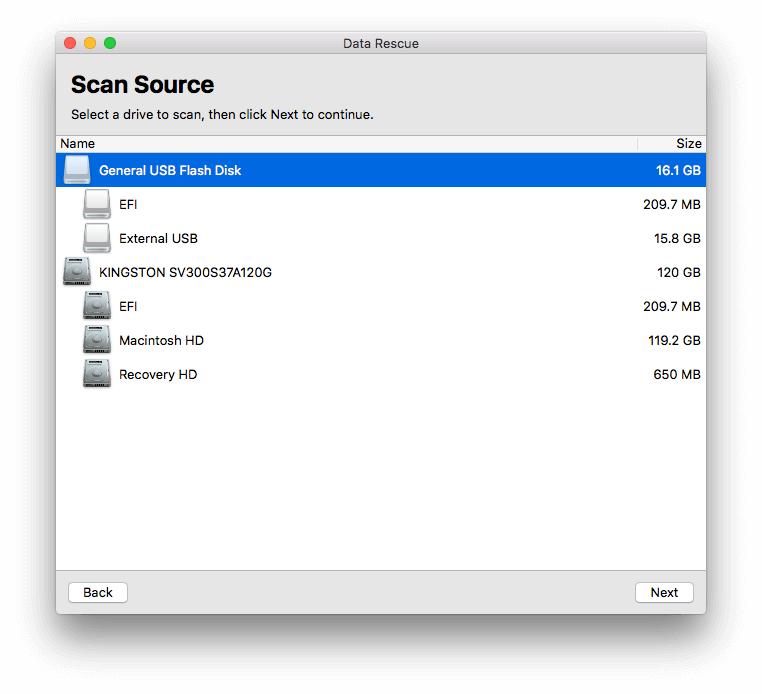
Task: Click the 120 GB size value
Action: (x=679, y=273)
